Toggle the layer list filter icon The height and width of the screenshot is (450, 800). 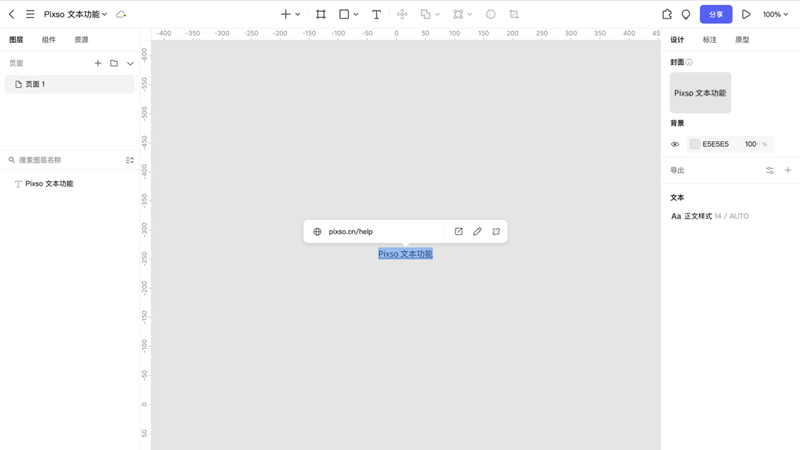130,160
